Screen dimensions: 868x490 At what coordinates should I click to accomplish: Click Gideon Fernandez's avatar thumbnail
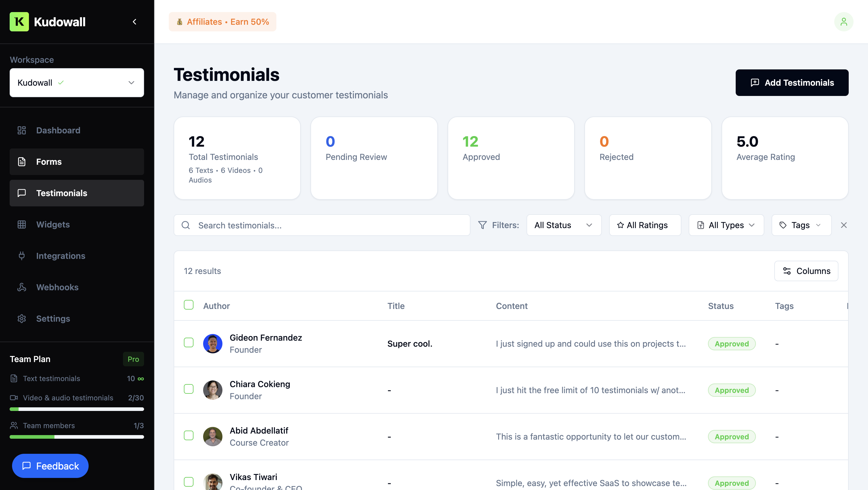tap(212, 343)
